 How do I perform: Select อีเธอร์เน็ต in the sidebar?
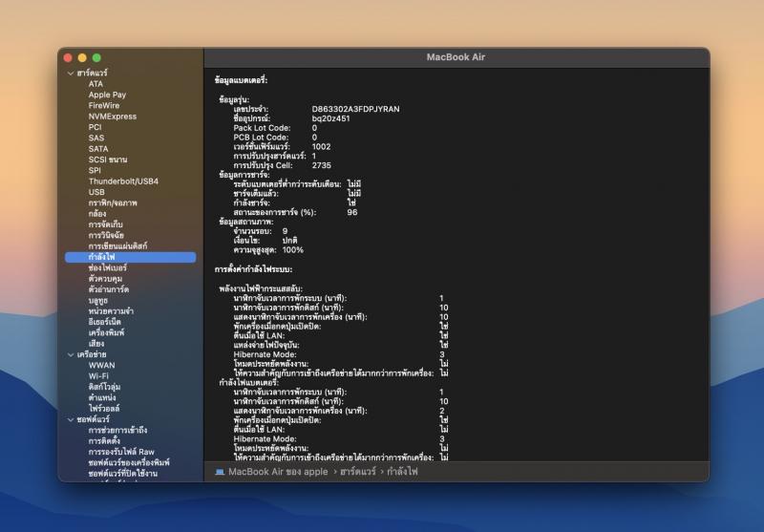point(105,322)
